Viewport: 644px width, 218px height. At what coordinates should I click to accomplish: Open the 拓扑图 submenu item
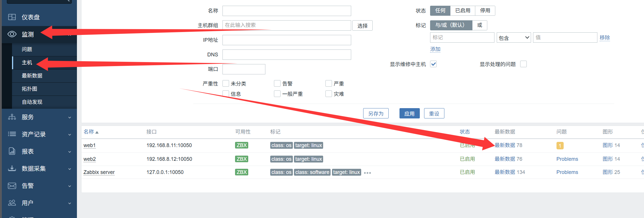(x=45, y=89)
